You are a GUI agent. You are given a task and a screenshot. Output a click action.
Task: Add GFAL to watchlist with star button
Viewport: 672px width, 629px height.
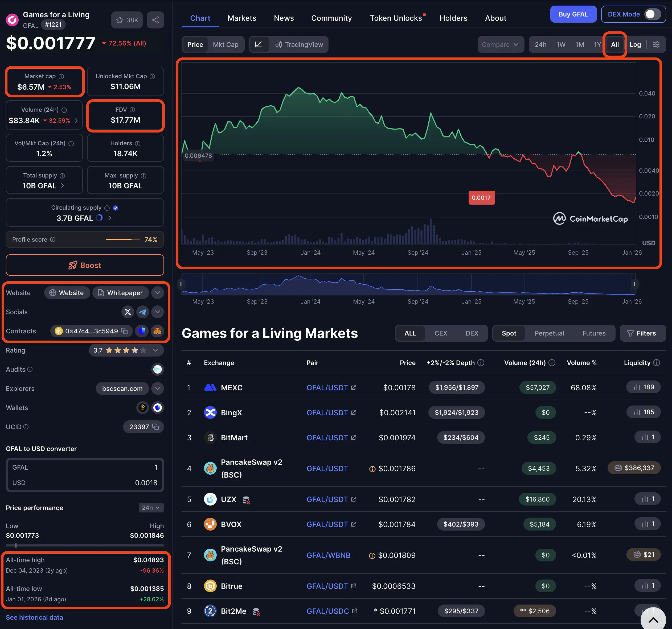pos(127,20)
